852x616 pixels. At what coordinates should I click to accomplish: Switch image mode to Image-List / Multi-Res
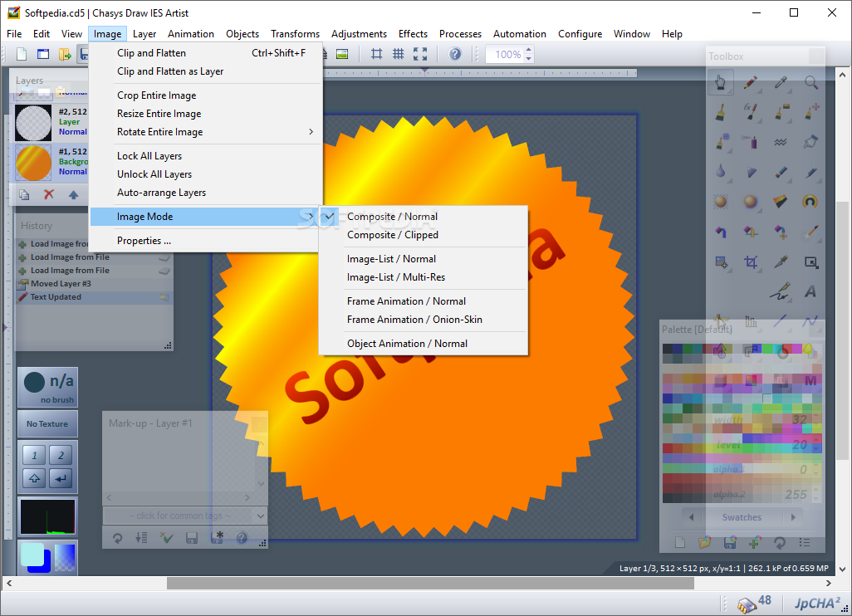(x=424, y=277)
